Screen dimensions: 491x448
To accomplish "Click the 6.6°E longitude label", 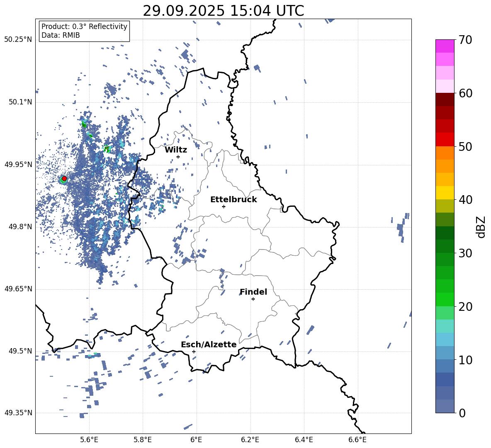I will point(357,440).
